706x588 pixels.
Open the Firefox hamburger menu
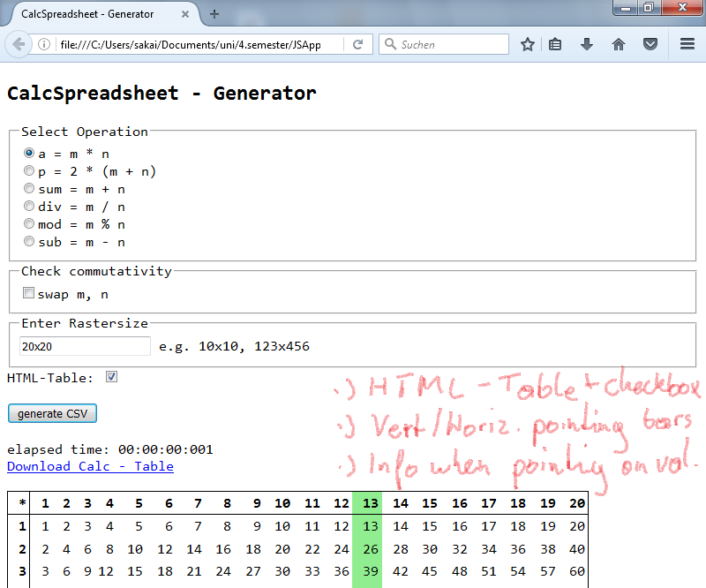click(687, 43)
